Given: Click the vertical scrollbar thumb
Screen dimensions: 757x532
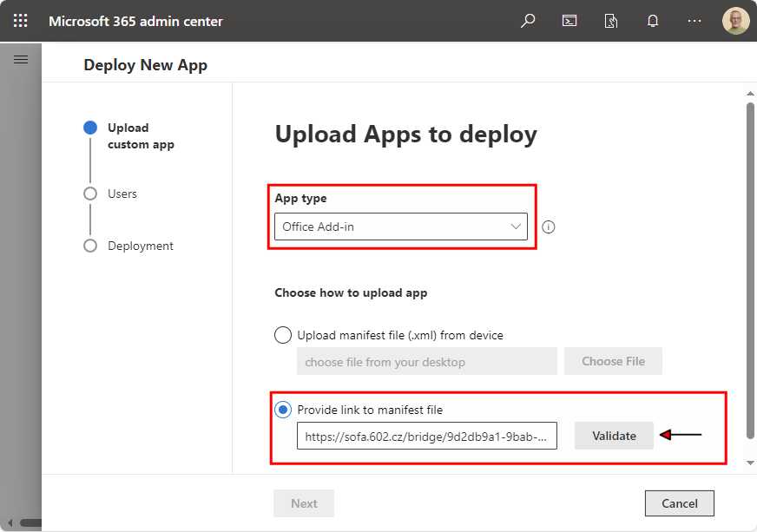Looking at the screenshot, I should 750,271.
